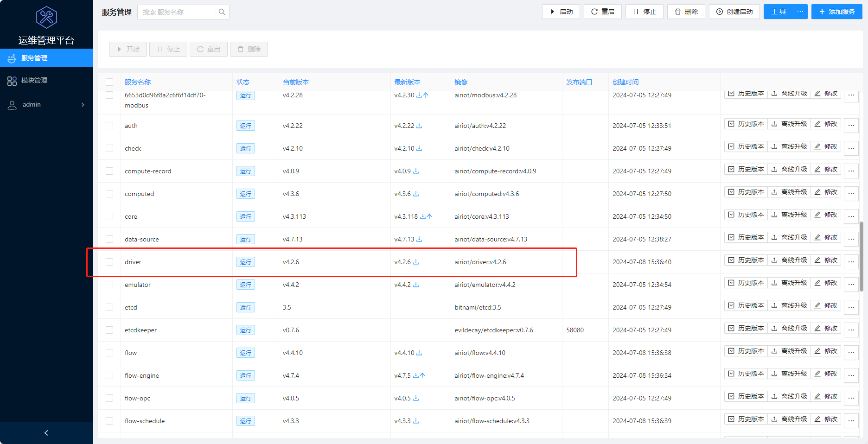Click the top 启动 button
The width and height of the screenshot is (868, 444).
point(561,12)
